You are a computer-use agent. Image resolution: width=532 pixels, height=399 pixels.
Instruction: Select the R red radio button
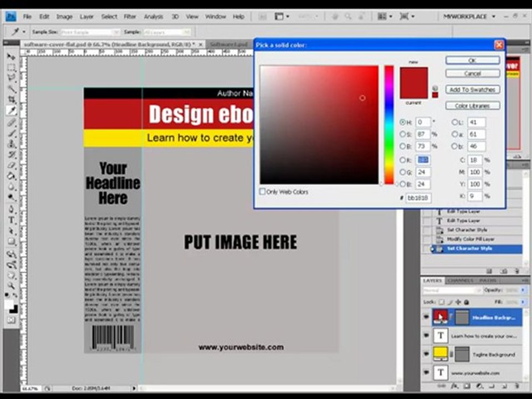pos(402,160)
